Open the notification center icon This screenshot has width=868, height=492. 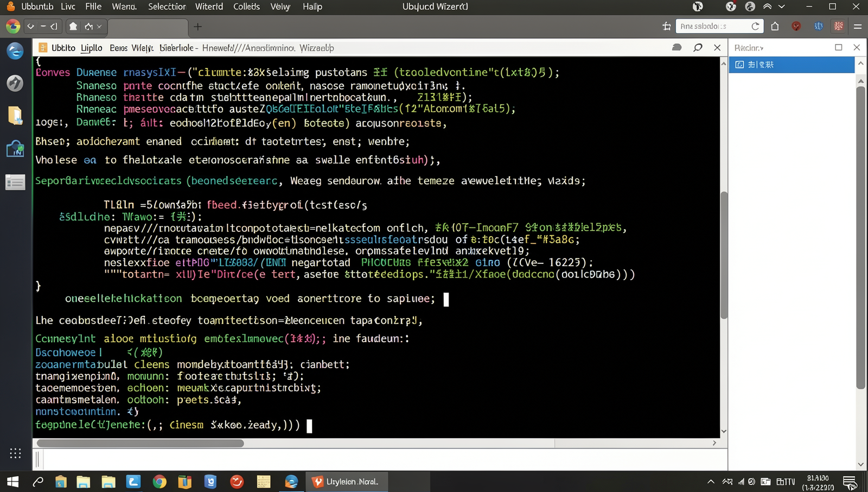pos(850,482)
